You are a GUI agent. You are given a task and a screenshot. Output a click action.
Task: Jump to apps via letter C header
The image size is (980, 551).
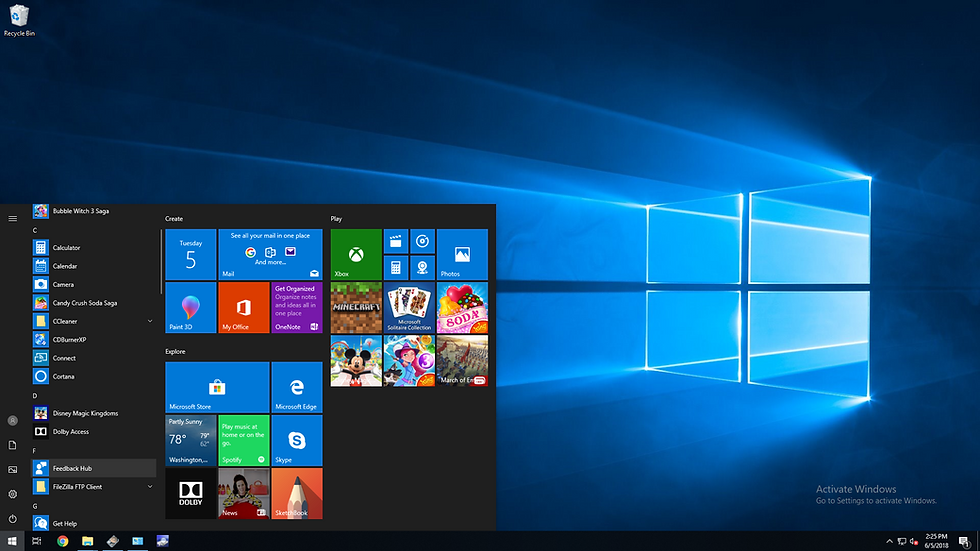click(x=35, y=230)
